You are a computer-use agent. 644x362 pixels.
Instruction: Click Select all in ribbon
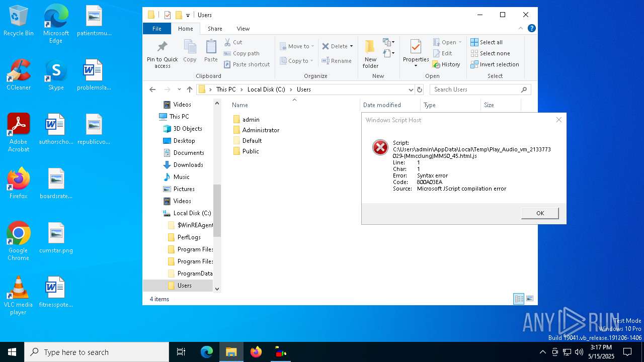pyautogui.click(x=487, y=42)
